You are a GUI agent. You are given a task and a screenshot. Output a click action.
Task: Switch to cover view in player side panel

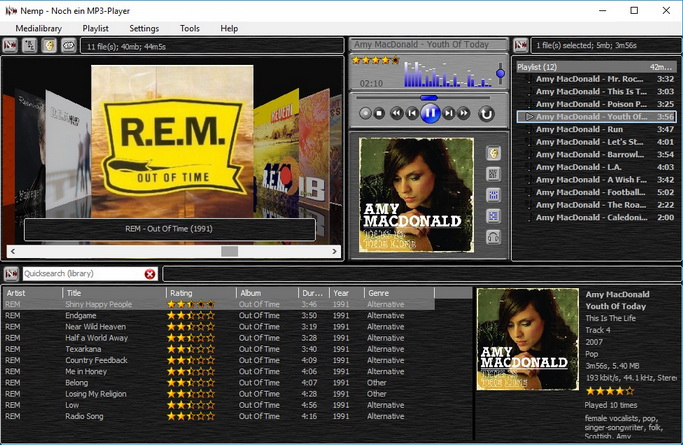click(493, 153)
